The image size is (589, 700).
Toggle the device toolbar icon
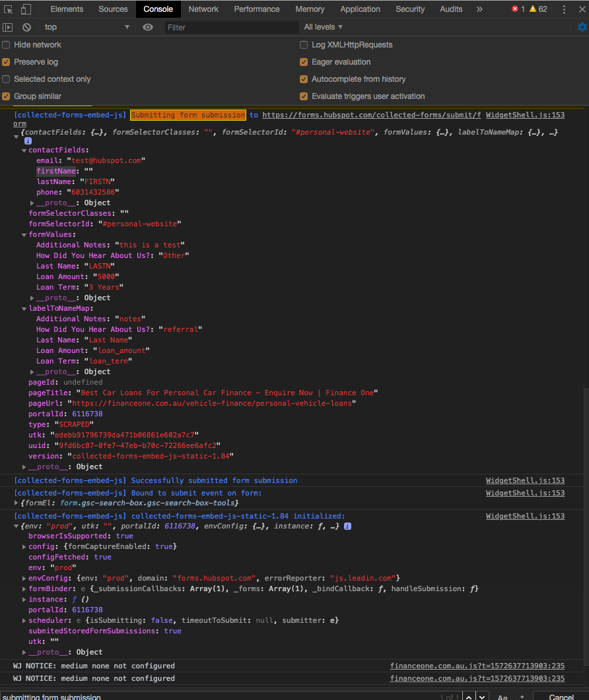coord(26,9)
